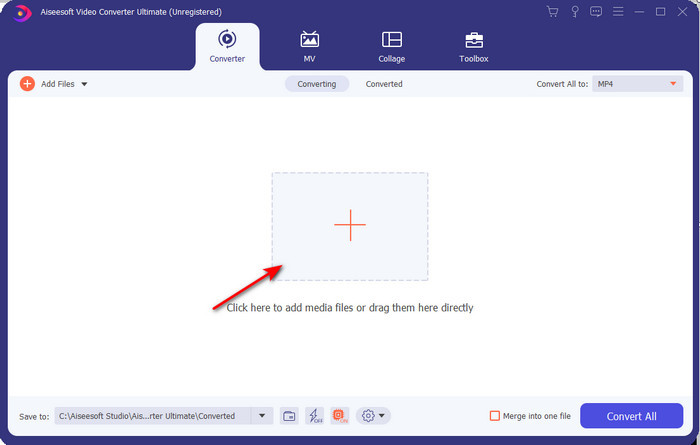Image resolution: width=700 pixels, height=445 pixels.
Task: Select the Converting sub-tab
Action: [x=317, y=84]
